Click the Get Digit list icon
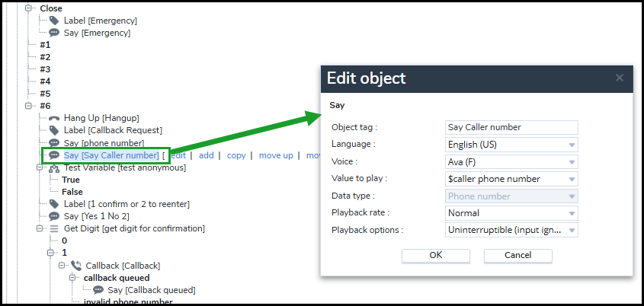Screen dimensions: 644x306 [54, 228]
